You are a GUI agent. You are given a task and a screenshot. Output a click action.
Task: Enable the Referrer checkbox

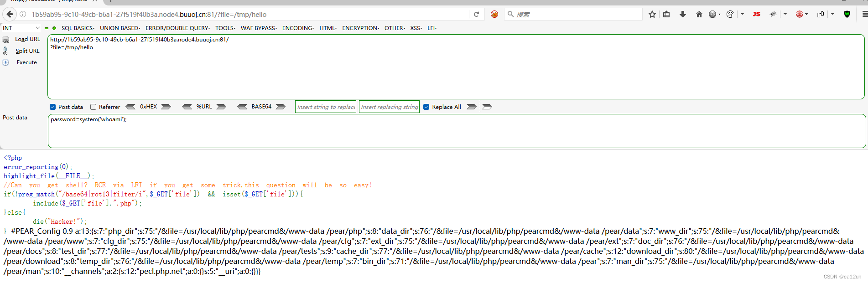(93, 107)
